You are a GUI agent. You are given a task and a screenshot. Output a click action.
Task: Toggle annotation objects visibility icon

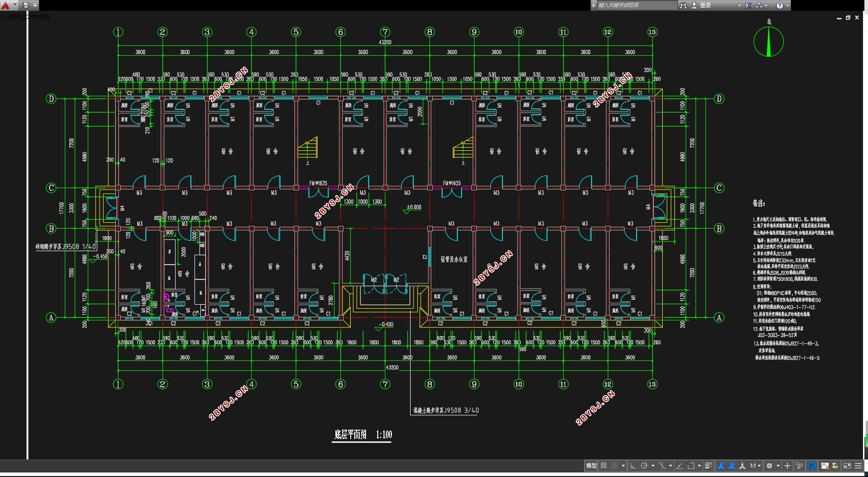tap(721, 466)
